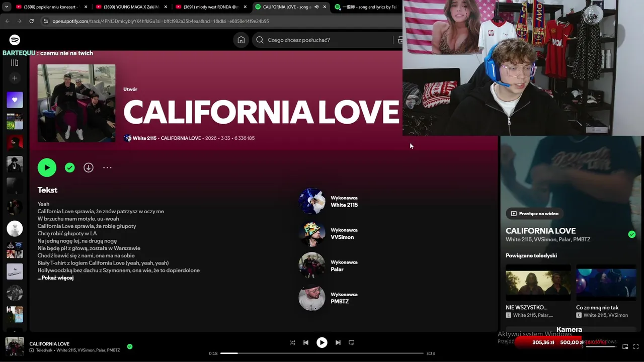Open the Liked Songs purple heart playlist
This screenshot has width=644, height=362.
15,100
